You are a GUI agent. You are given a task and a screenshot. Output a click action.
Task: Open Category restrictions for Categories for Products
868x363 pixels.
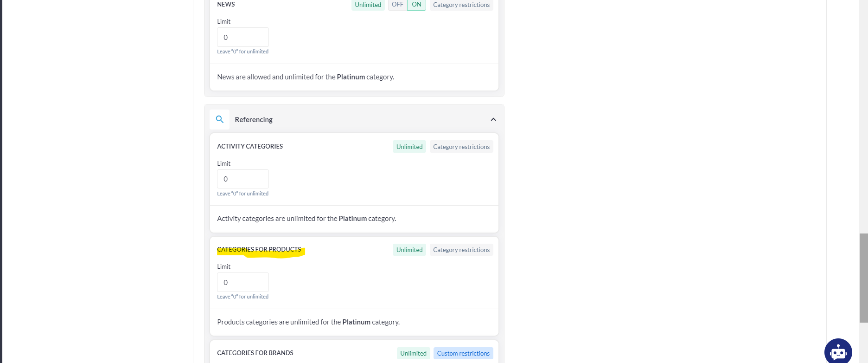461,250
